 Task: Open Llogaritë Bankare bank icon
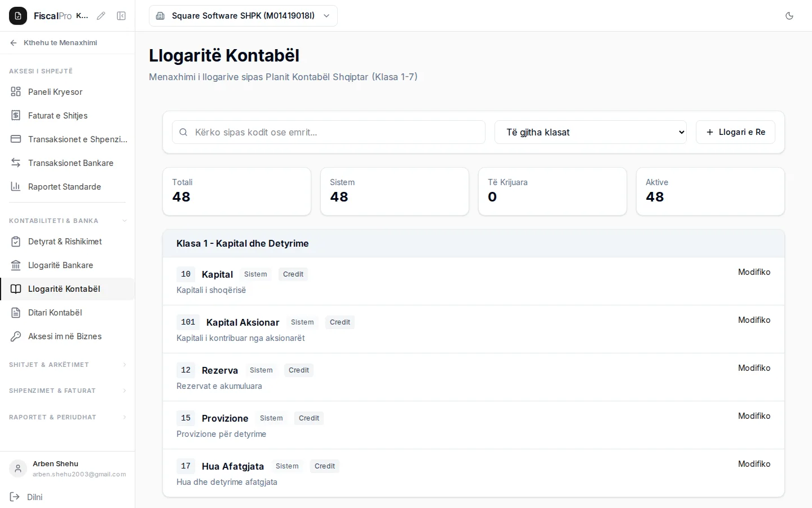16,265
